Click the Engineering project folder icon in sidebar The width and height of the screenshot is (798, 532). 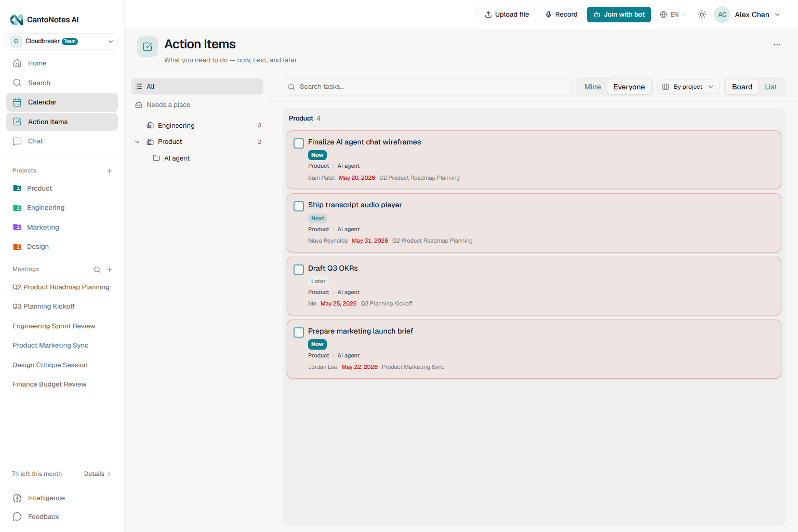(x=17, y=208)
